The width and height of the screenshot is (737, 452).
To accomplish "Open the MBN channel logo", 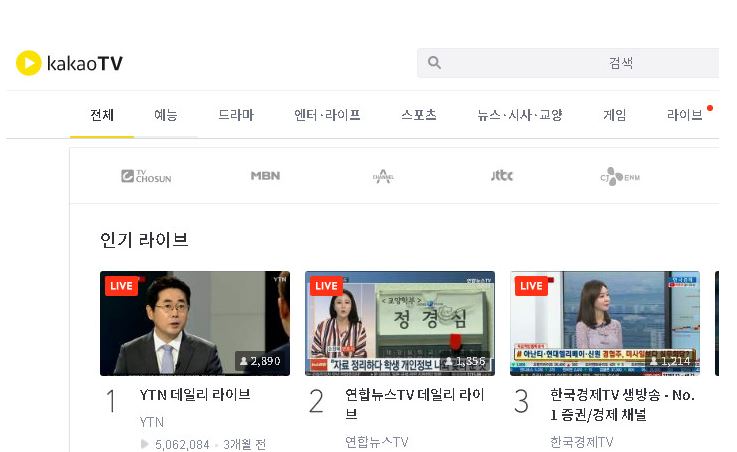I will coord(265,176).
